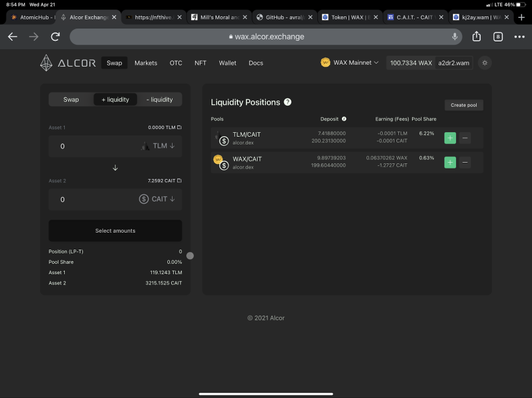Viewport: 532px width, 398px height.
Task: Click the a2dr2.wam account button
Action: (453, 63)
